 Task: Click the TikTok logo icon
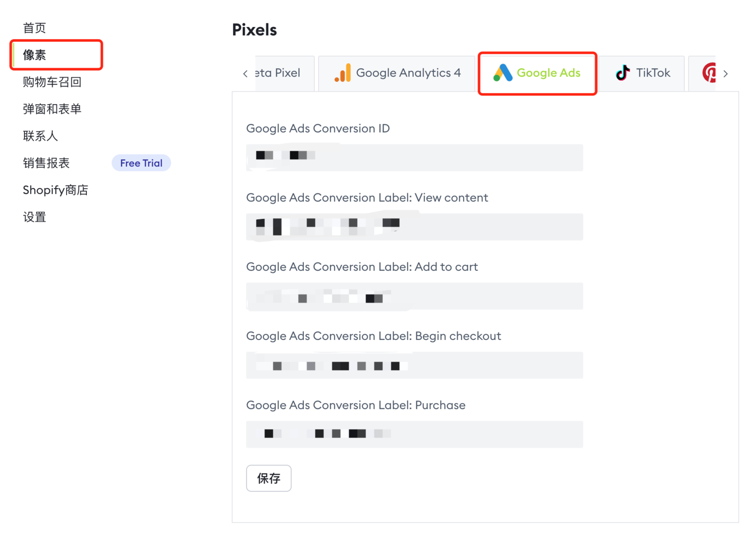(623, 73)
